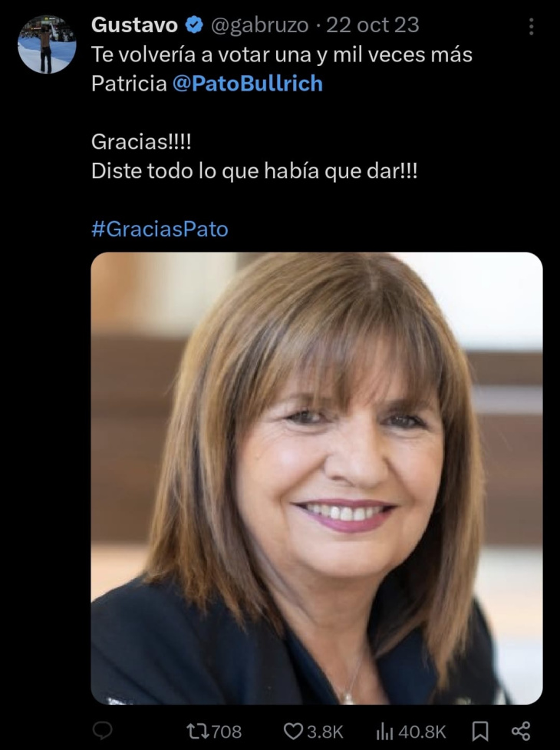Expand the attached portrait photo

click(x=317, y=478)
